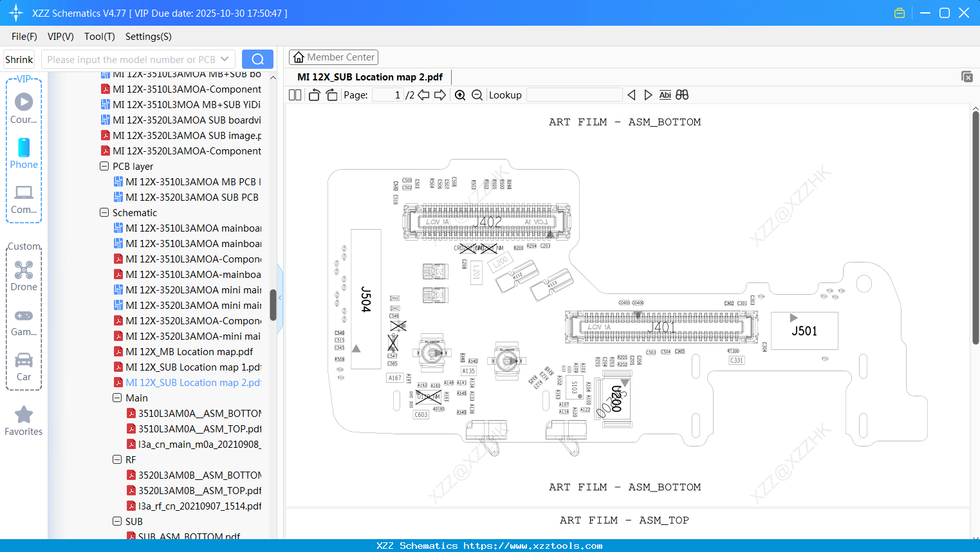Toggle the dual-window comparison view
Viewport: 980px width, 552px height.
click(682, 95)
